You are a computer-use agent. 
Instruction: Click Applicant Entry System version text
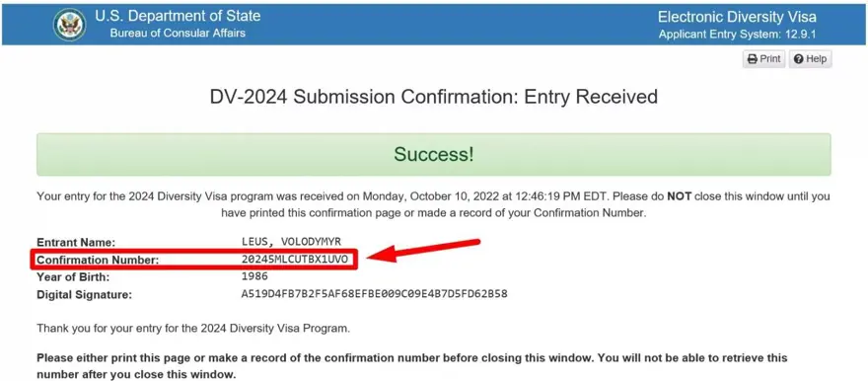[x=738, y=35]
